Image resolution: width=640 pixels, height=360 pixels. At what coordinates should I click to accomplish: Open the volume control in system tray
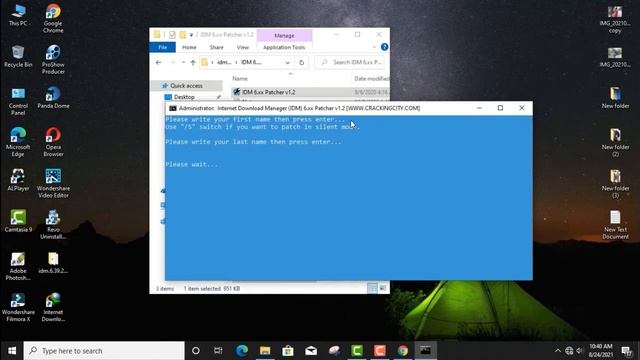coord(580,351)
